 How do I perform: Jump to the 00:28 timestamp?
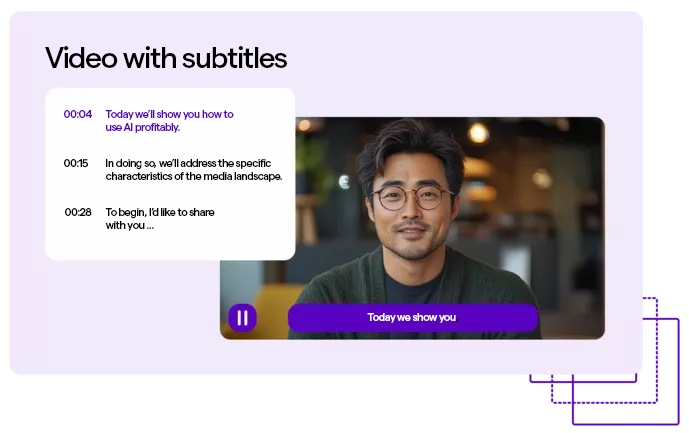click(78, 212)
